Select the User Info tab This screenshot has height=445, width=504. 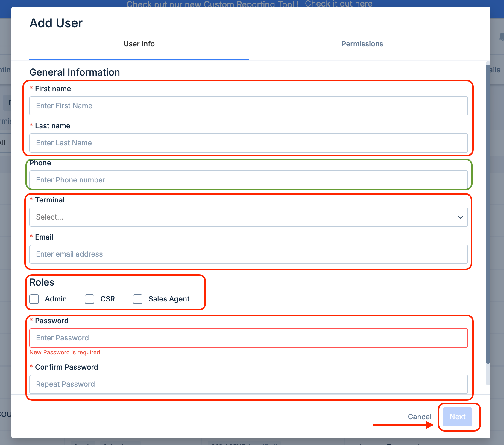point(139,44)
